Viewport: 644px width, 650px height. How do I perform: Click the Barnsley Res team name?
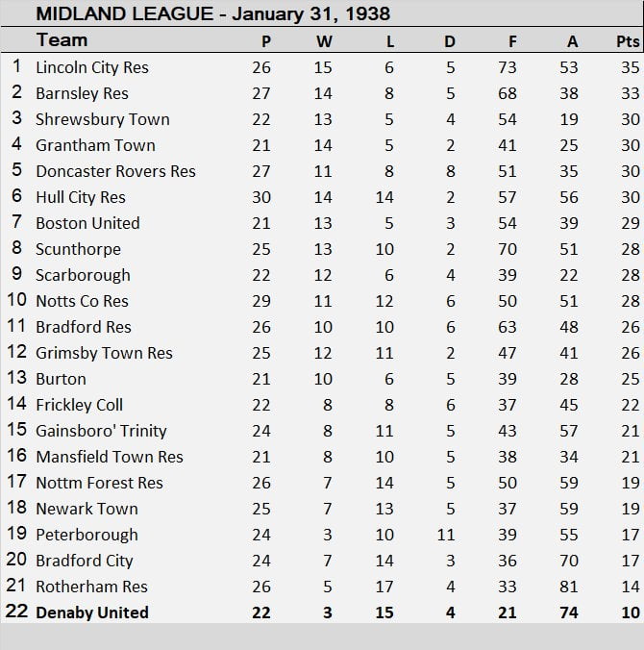82,93
